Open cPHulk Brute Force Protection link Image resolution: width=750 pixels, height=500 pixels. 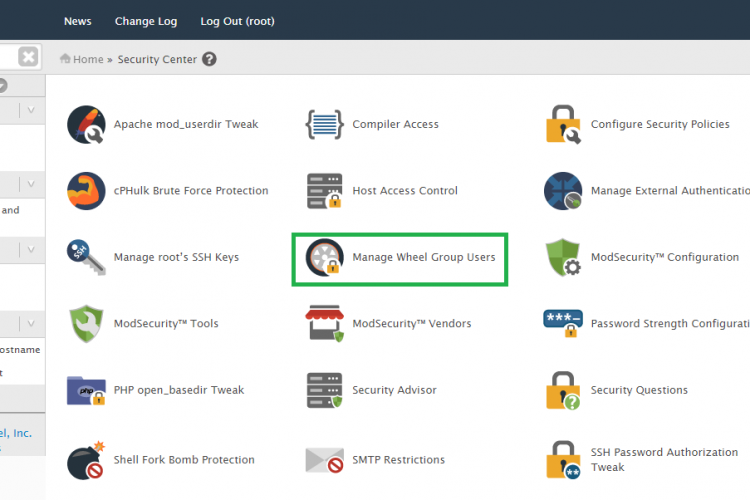point(191,191)
